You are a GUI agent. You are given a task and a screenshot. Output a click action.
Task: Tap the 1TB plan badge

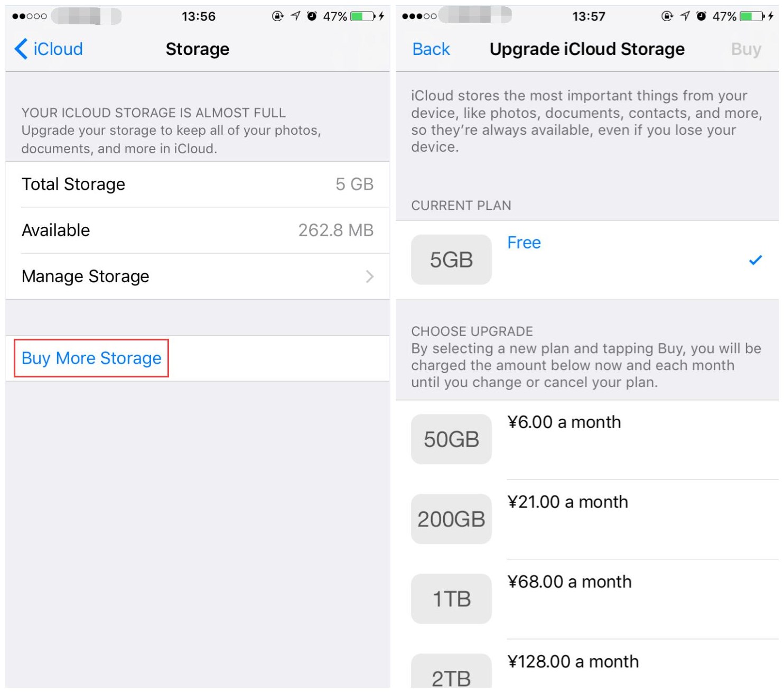(x=451, y=599)
